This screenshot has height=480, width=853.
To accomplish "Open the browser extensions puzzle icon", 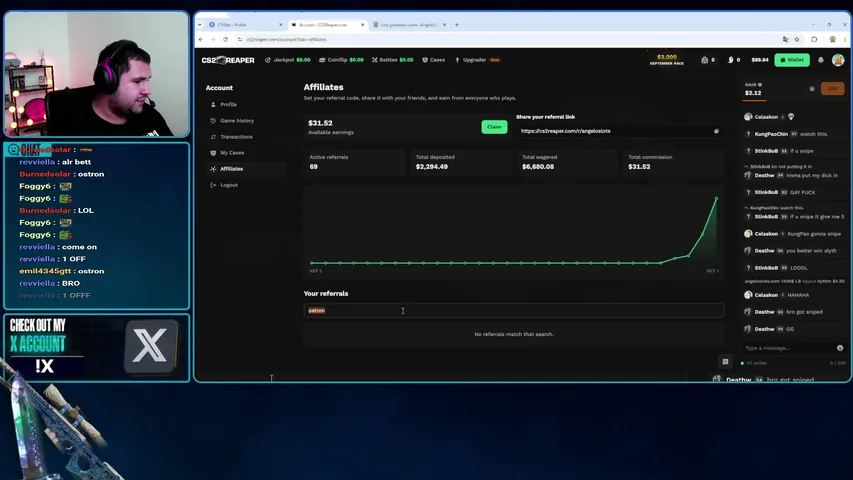I will pyautogui.click(x=814, y=39).
